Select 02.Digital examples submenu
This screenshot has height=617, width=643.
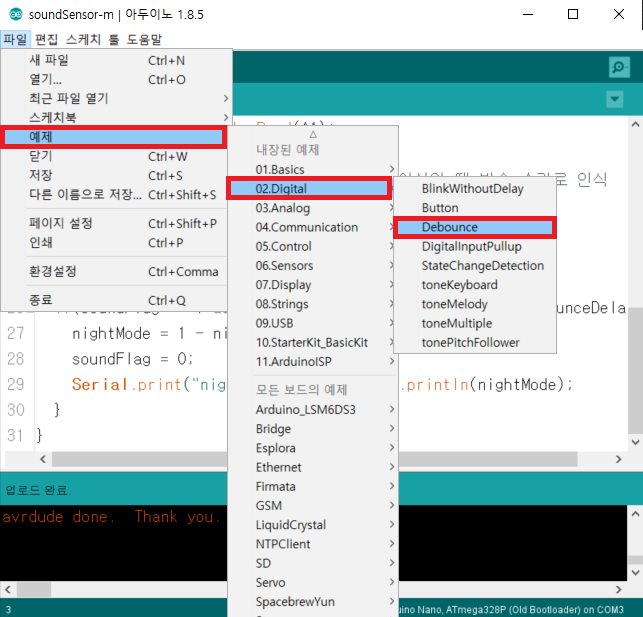pyautogui.click(x=309, y=189)
